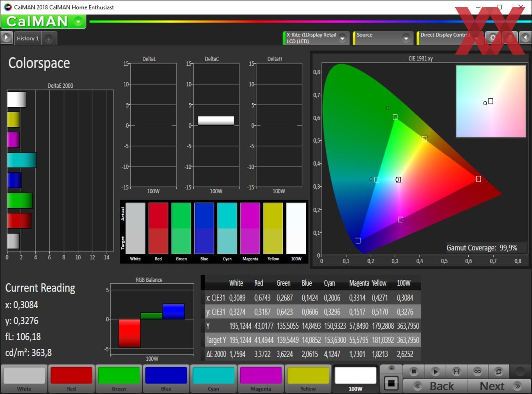Select the Red color patch
This screenshot has height=394, width=532.
(x=72, y=379)
